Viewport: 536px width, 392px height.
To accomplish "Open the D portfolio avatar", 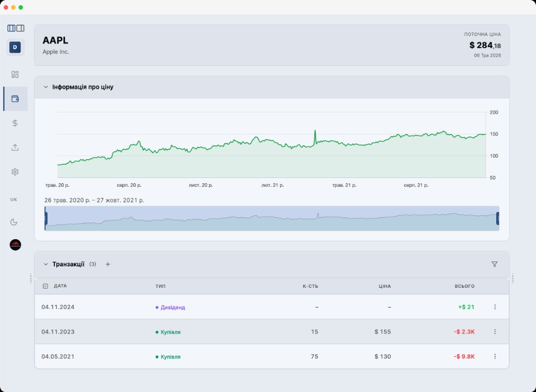I will pos(15,47).
